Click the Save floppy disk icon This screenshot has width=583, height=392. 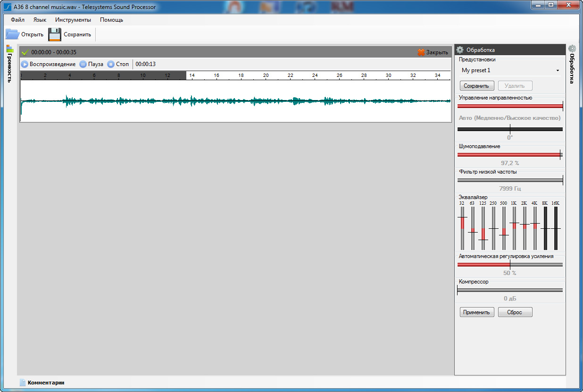(x=55, y=34)
